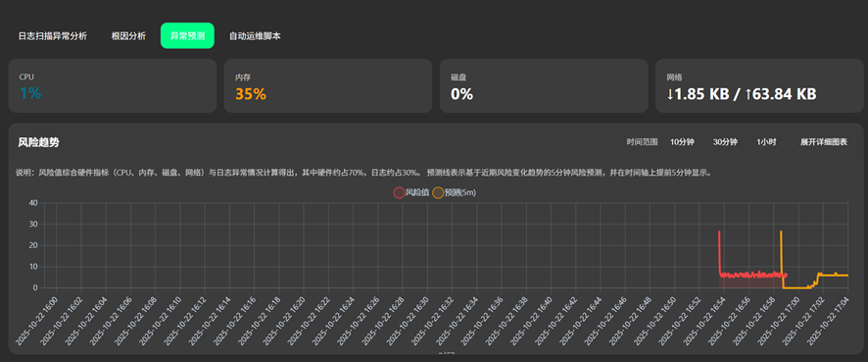The width and height of the screenshot is (868, 362).
Task: Click the red 风险值 legend circle
Action: tap(399, 193)
